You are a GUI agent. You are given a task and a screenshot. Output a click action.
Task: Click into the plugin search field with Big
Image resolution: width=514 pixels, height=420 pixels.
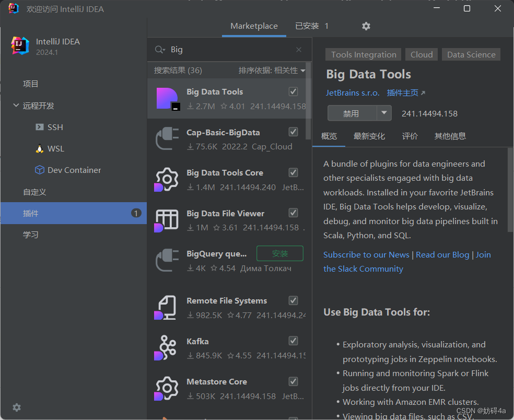(x=229, y=50)
